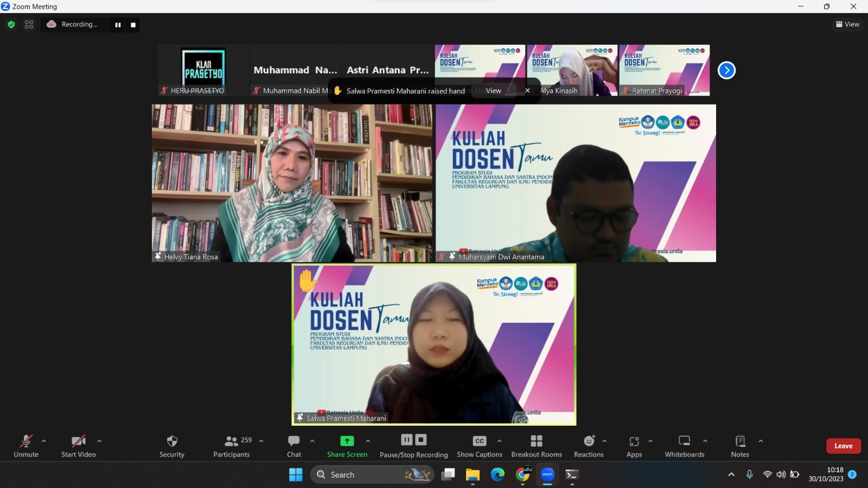Unmute the microphone
This screenshot has width=868, height=488.
pos(26,446)
